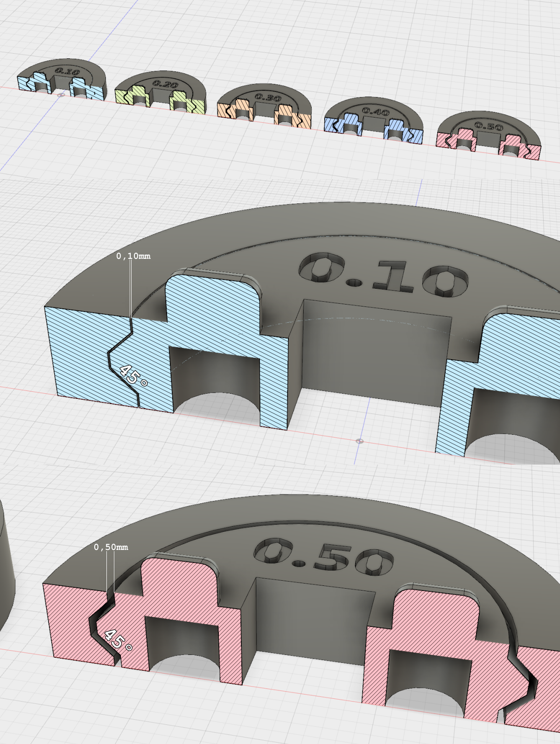Click the 0,50mm dimension label
Screen dimensions: 560x744
coord(111,547)
